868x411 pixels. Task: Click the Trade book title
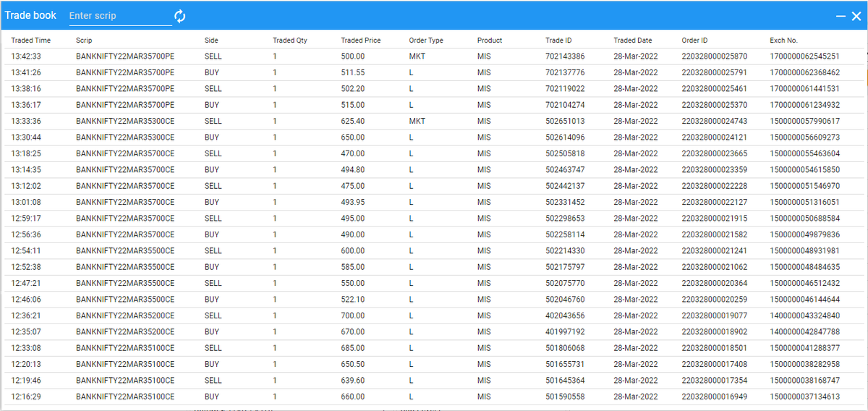pos(30,15)
